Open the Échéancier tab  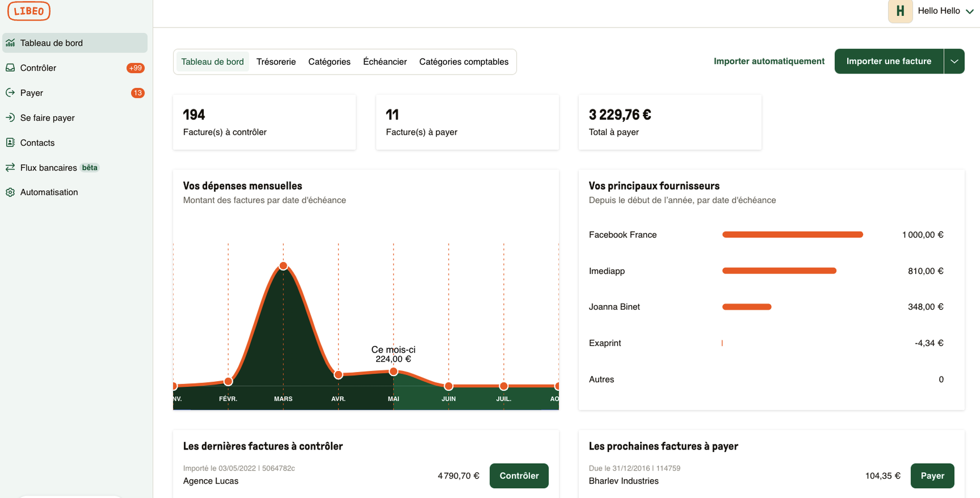click(385, 62)
